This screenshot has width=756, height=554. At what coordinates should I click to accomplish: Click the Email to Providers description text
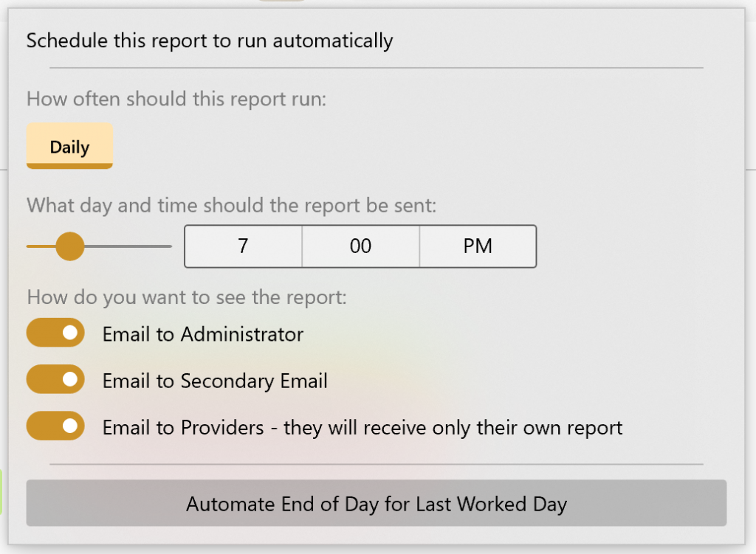pyautogui.click(x=362, y=427)
